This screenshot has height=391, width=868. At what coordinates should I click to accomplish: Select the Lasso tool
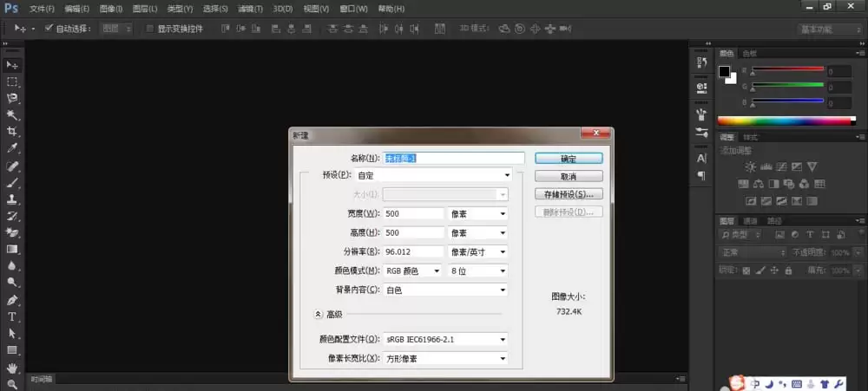pyautogui.click(x=12, y=99)
